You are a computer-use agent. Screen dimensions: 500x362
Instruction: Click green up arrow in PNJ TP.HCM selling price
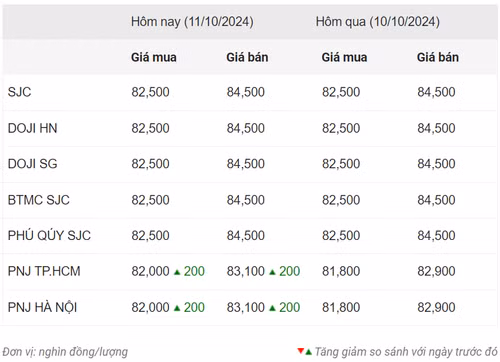(272, 272)
